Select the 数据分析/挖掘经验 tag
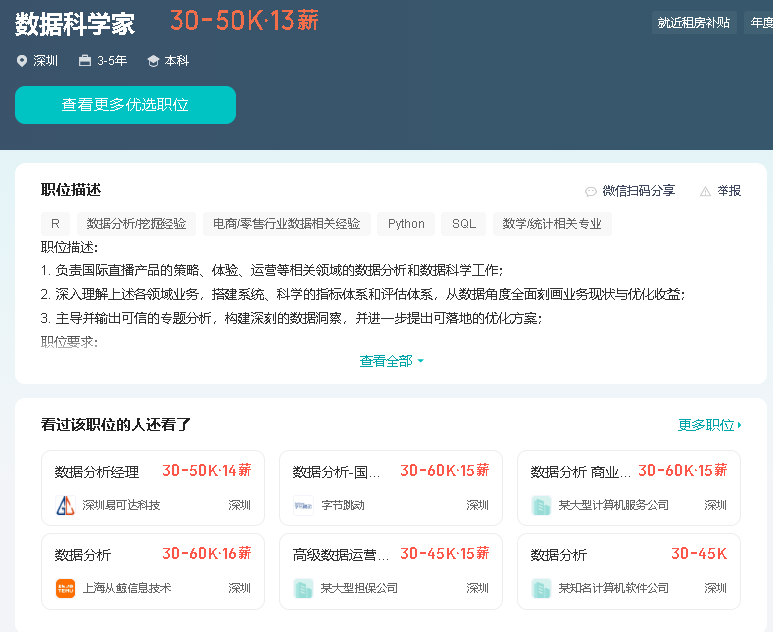Screen dimensions: 773x632 click(x=136, y=224)
